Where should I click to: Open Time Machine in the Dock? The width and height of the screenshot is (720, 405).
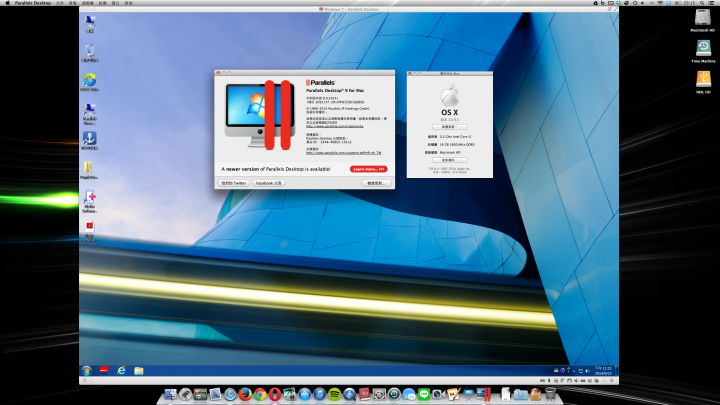pyautogui.click(x=394, y=394)
